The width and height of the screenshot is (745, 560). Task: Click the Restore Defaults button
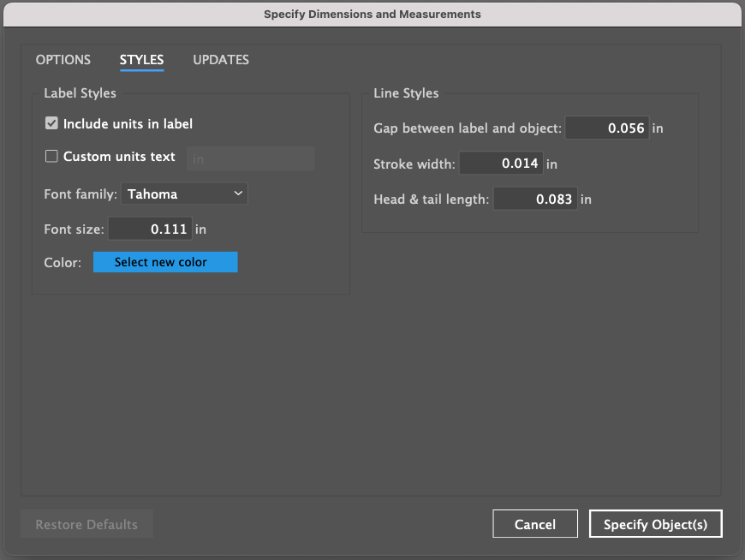[x=86, y=523]
